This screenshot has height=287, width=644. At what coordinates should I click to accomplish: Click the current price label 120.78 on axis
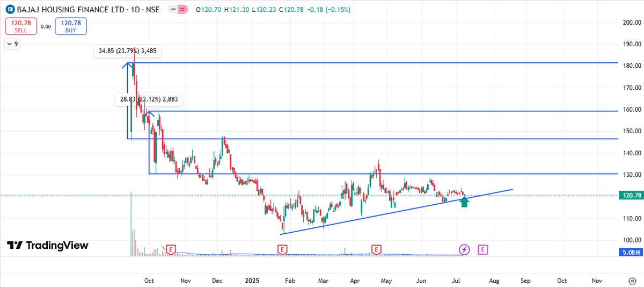click(630, 195)
